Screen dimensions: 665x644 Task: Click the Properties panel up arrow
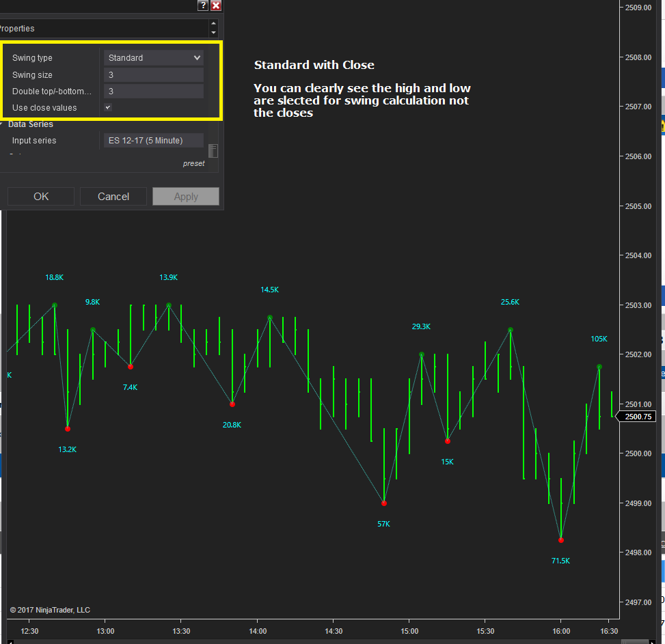tap(213, 23)
